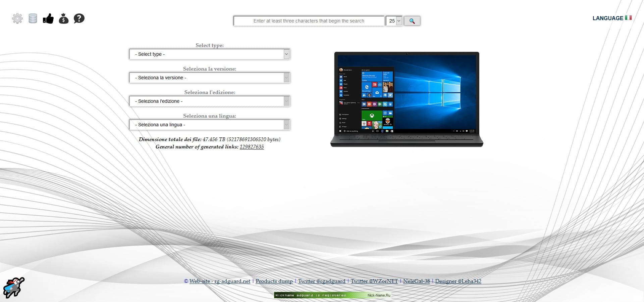The image size is (644, 302).
Task: Open the Seleziona la versione dropdown
Action: pyautogui.click(x=210, y=78)
